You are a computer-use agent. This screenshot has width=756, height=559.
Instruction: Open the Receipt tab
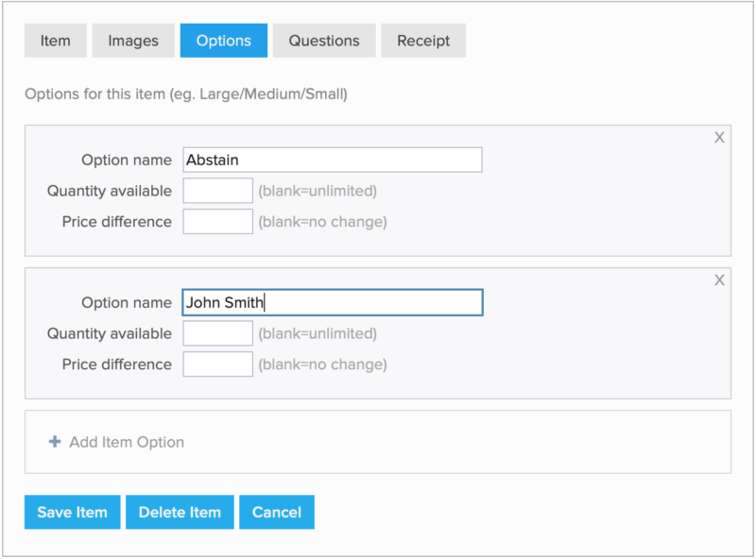click(x=423, y=41)
